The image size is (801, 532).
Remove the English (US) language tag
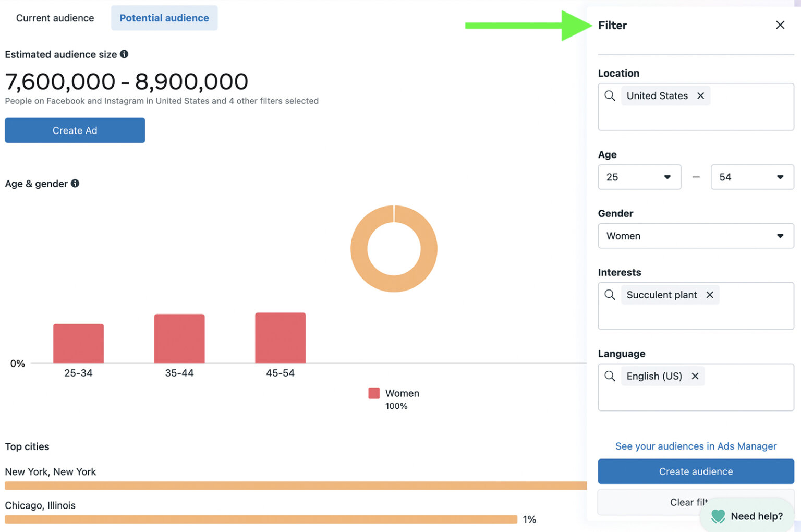point(695,376)
